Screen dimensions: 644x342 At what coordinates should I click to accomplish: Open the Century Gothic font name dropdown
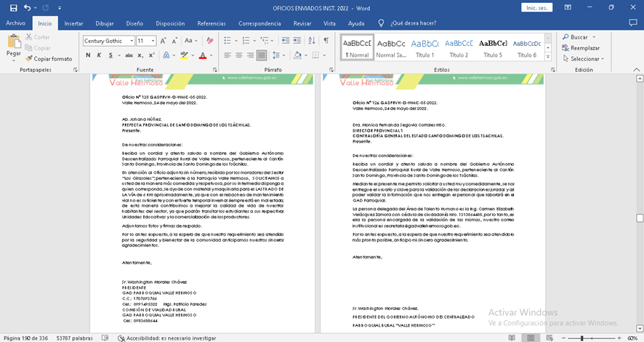click(x=131, y=41)
